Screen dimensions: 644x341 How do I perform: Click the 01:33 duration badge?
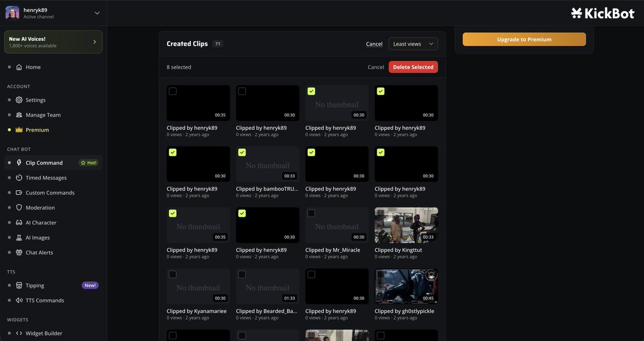289,298
